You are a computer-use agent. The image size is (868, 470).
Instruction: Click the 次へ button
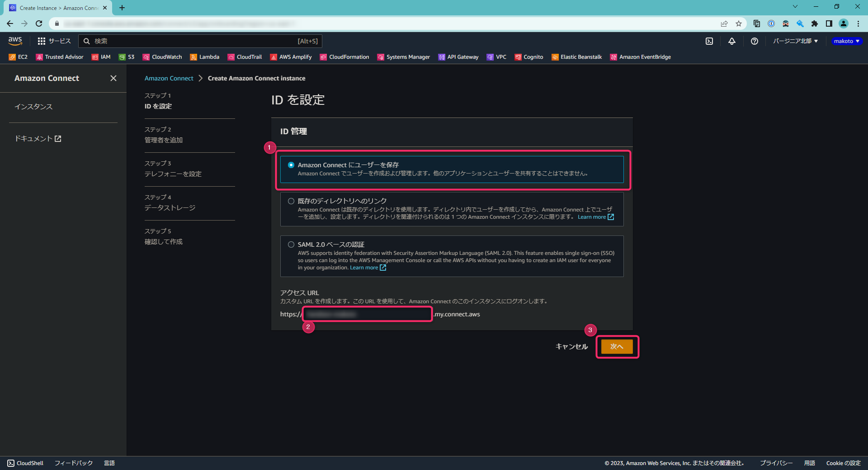617,347
